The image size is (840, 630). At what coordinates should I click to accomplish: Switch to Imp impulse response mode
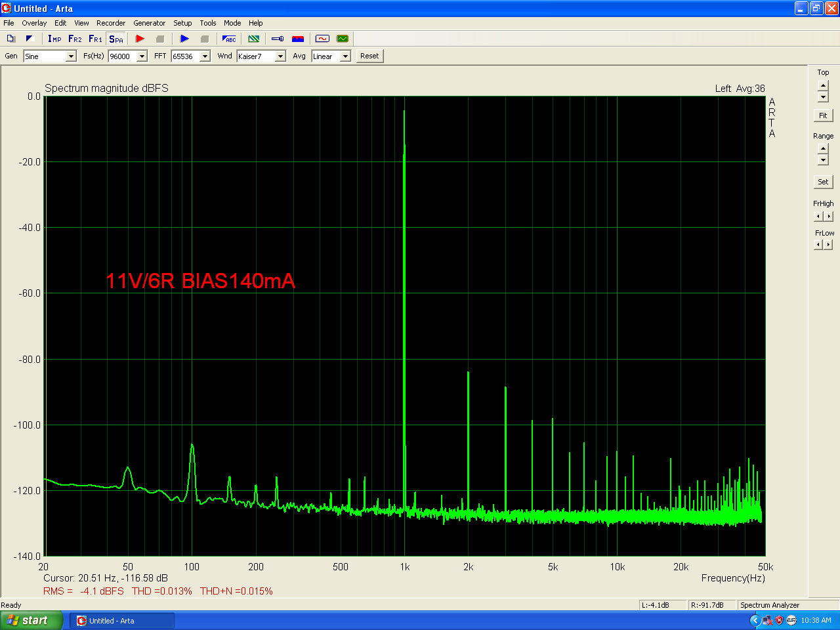[x=54, y=39]
